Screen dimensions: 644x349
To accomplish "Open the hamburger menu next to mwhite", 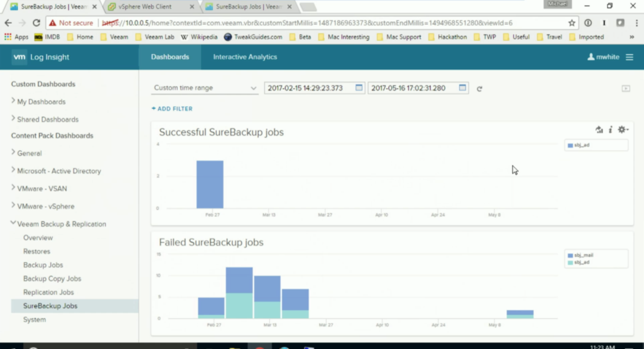I will [629, 57].
